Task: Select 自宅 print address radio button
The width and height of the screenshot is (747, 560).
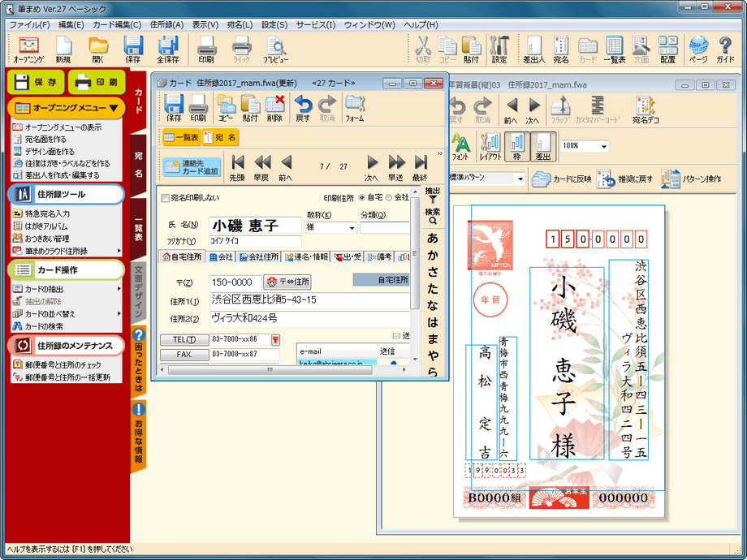Action: tap(362, 197)
